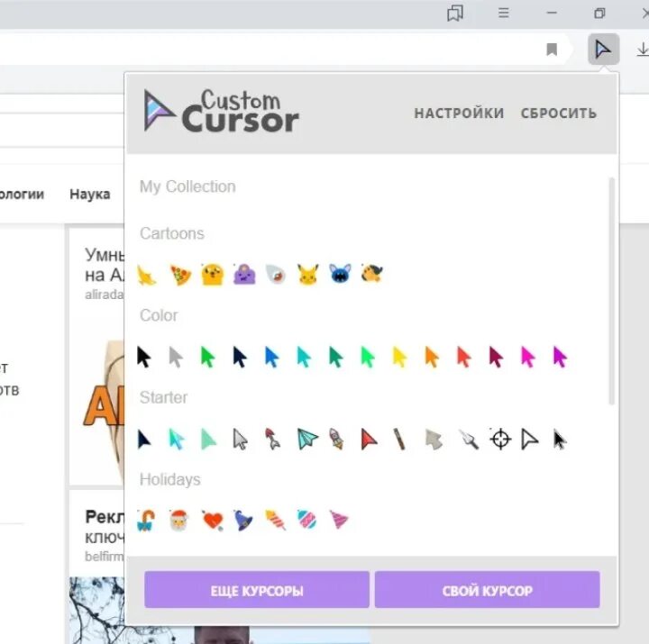The height and width of the screenshot is (644, 649).
Task: Click the bookmark icon in address bar
Action: coord(552,50)
